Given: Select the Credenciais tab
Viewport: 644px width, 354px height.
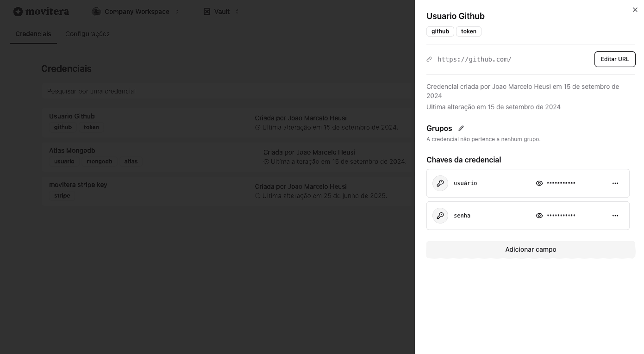Looking at the screenshot, I should tap(33, 34).
